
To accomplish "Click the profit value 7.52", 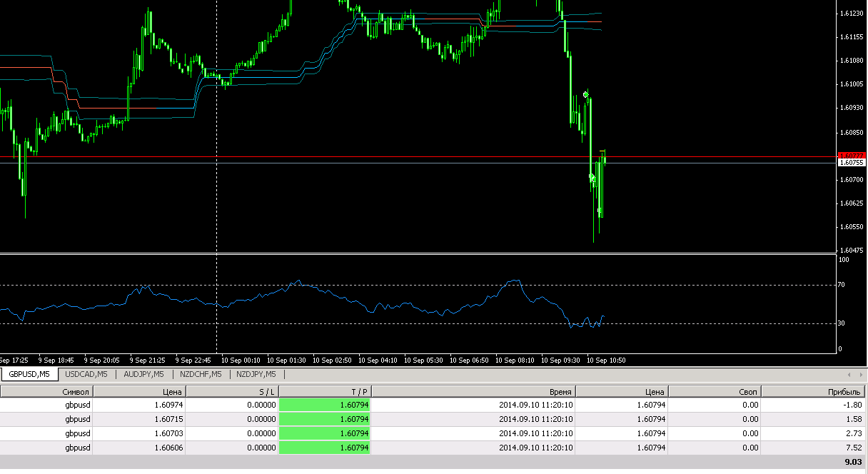I will pyautogui.click(x=854, y=448).
